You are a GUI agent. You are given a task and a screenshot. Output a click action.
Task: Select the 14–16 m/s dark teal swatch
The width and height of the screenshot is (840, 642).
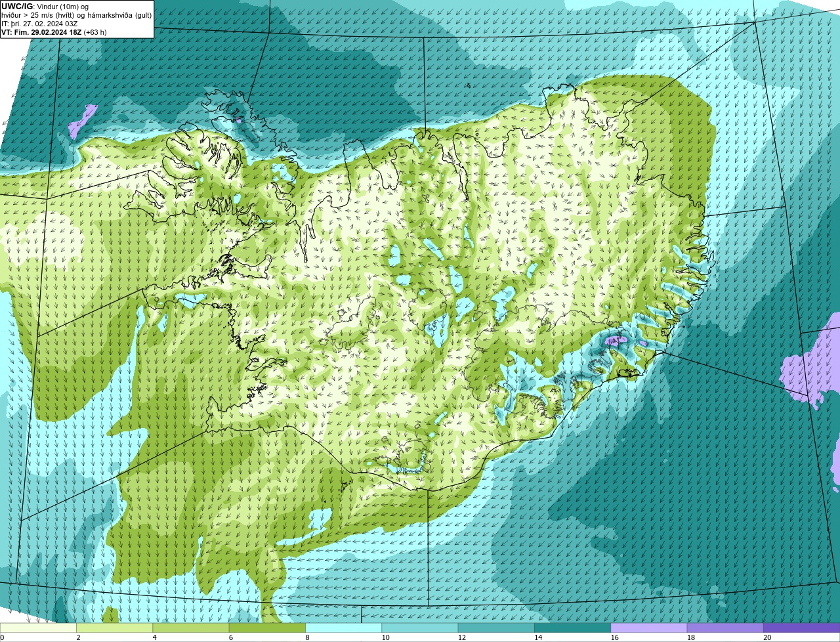click(572, 628)
